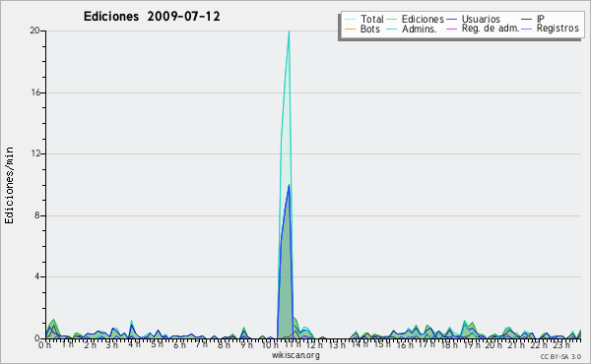
Task: Click the orange Bots legend color line
Action: [x=350, y=29]
